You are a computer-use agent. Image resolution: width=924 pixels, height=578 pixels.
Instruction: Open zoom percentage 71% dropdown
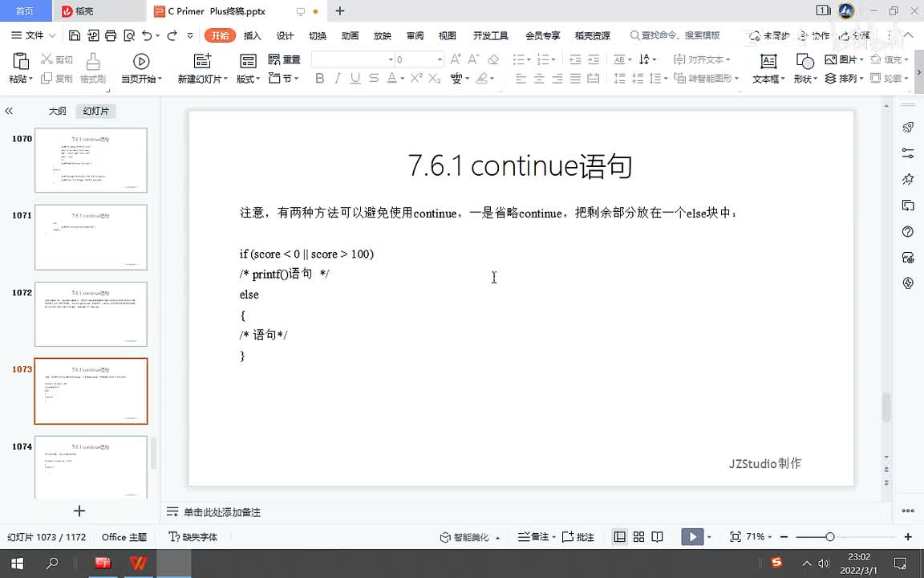(759, 536)
